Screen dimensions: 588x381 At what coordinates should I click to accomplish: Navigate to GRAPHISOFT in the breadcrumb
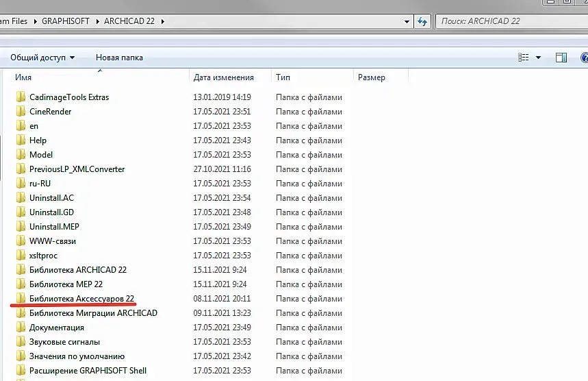click(x=66, y=21)
